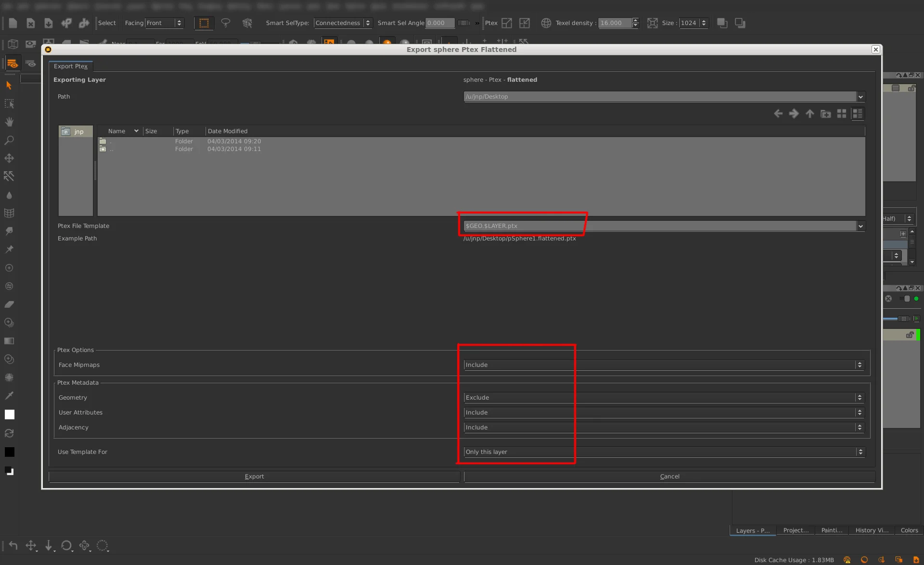Switch to History Vi... panel tab
The width and height of the screenshot is (924, 565).
[x=872, y=530]
